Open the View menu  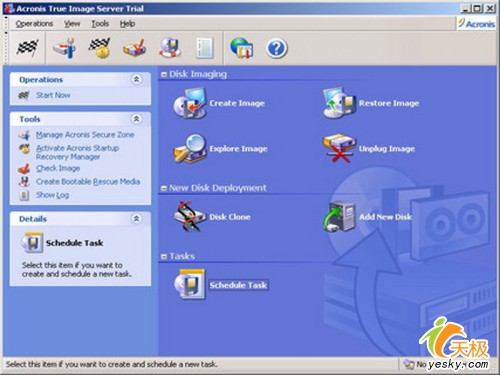pos(72,24)
